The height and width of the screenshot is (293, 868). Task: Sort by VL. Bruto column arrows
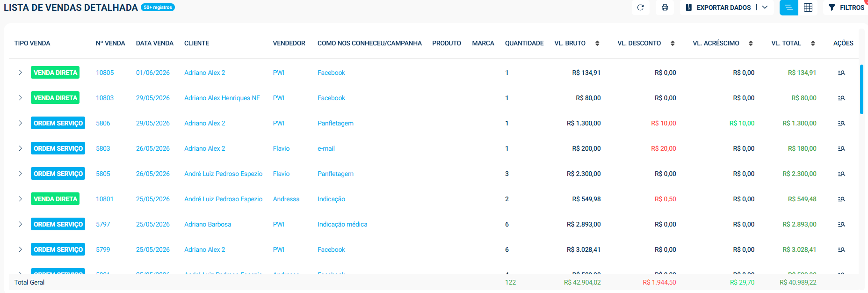pos(597,43)
